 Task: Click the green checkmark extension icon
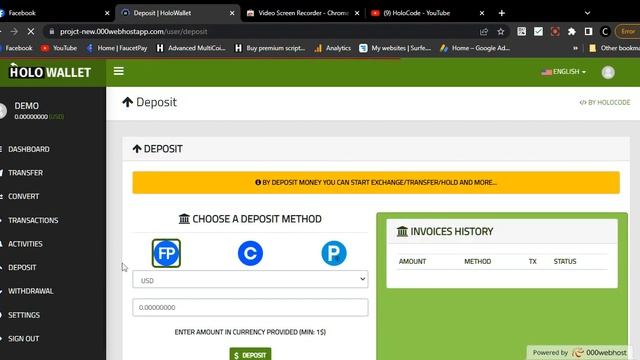pos(538,31)
